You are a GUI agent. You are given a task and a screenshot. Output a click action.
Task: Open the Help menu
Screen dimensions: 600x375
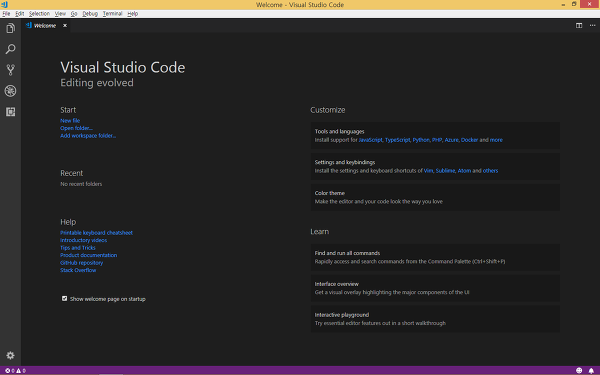click(132, 13)
